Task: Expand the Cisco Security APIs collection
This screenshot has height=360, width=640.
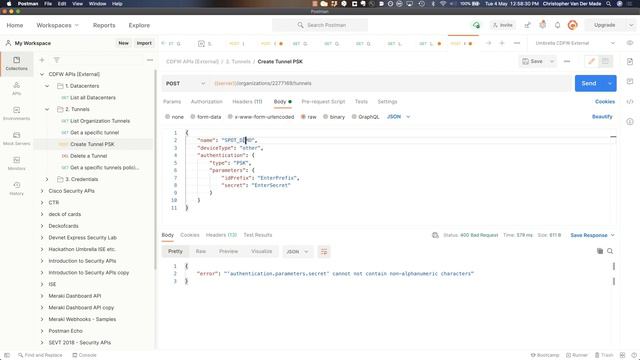Action: 42,191
